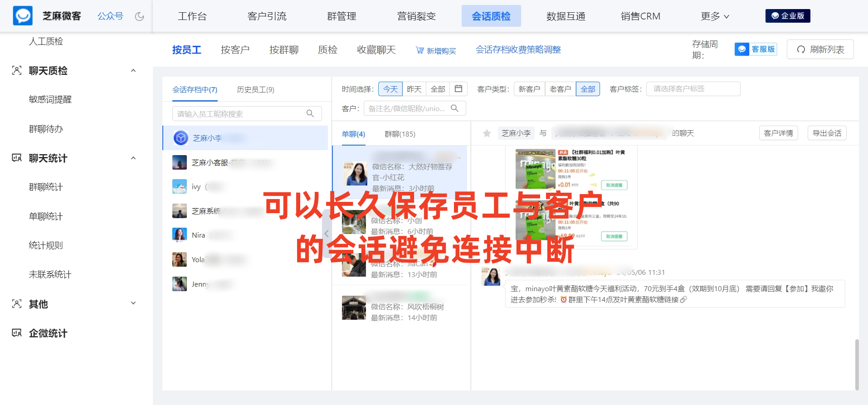The height and width of the screenshot is (405, 868).
Task: Click 客户详情 button
Action: pos(778,133)
